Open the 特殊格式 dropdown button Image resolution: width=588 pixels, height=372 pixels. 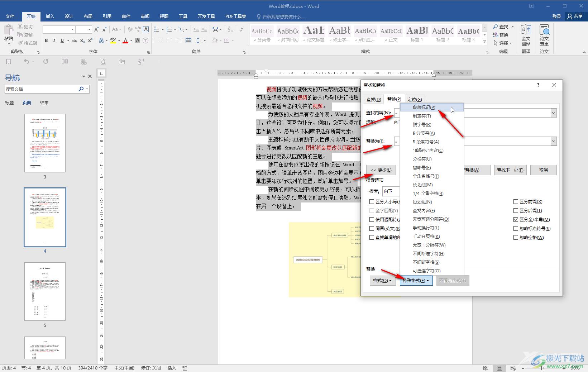(416, 281)
